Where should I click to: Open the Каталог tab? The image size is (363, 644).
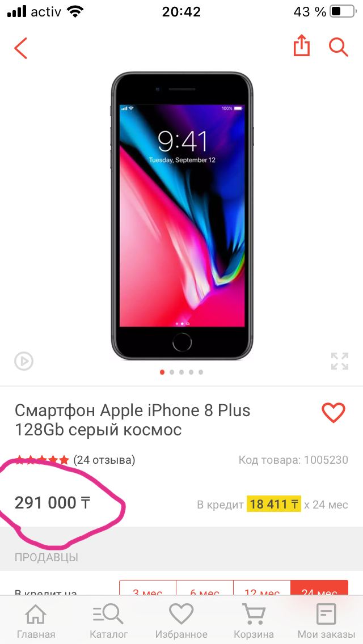click(x=108, y=621)
